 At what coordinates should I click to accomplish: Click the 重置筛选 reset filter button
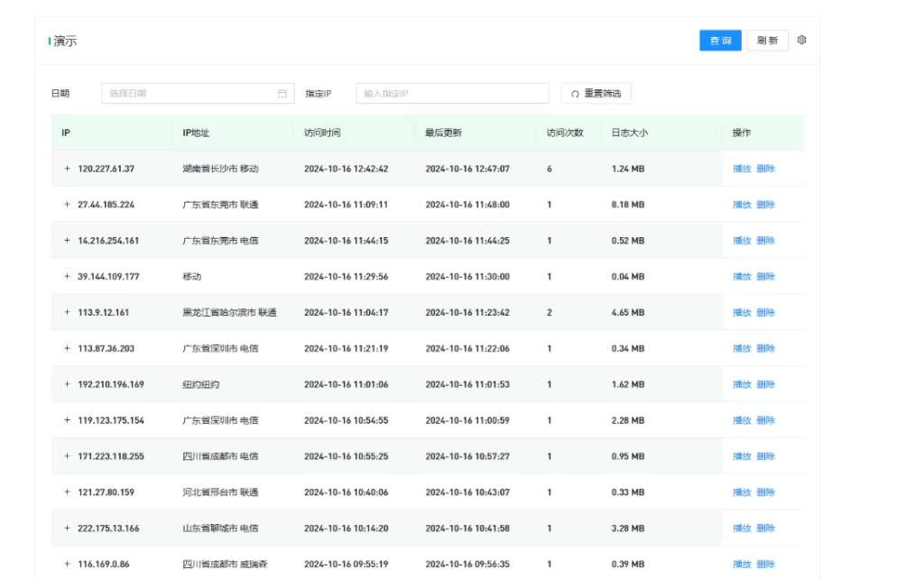tap(597, 93)
